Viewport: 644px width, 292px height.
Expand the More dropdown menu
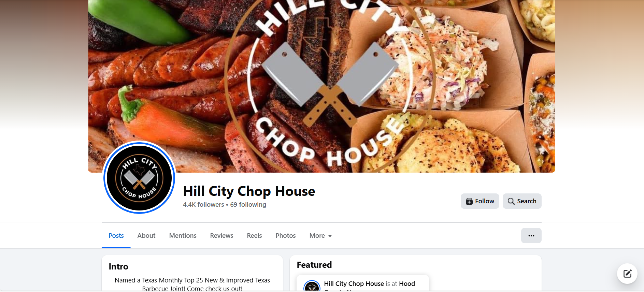(320, 236)
